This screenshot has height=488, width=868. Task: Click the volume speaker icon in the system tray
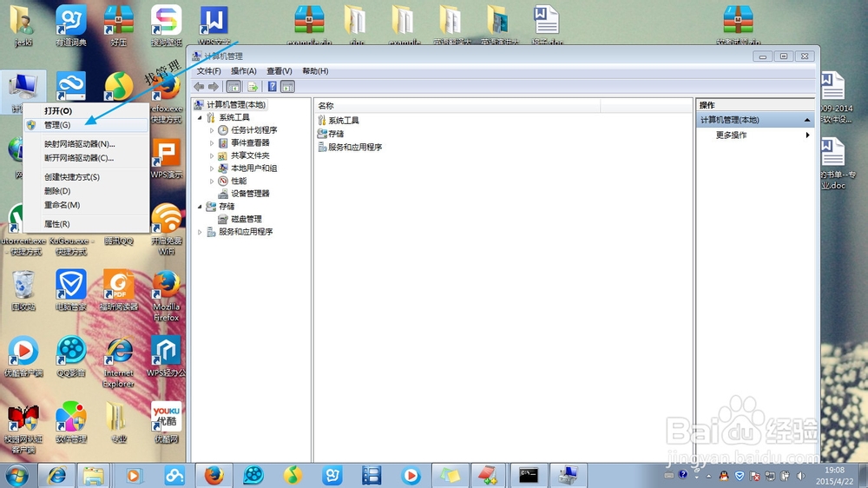[800, 476]
